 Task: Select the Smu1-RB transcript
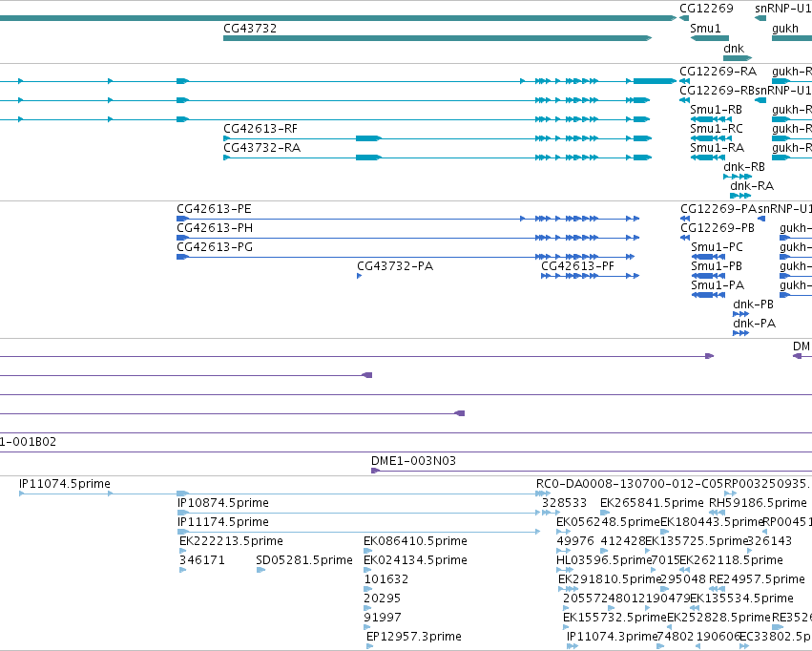pyautogui.click(x=711, y=119)
